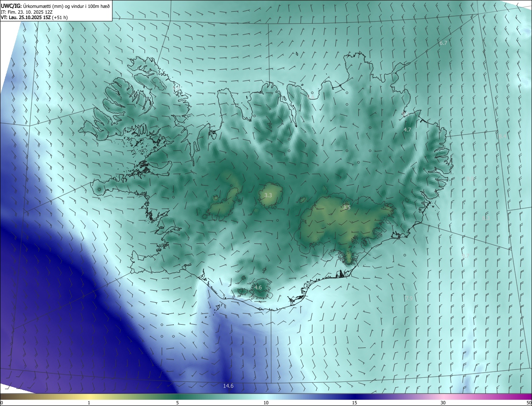
Task: Click the '6.7' value on the map
Action: click(x=443, y=43)
